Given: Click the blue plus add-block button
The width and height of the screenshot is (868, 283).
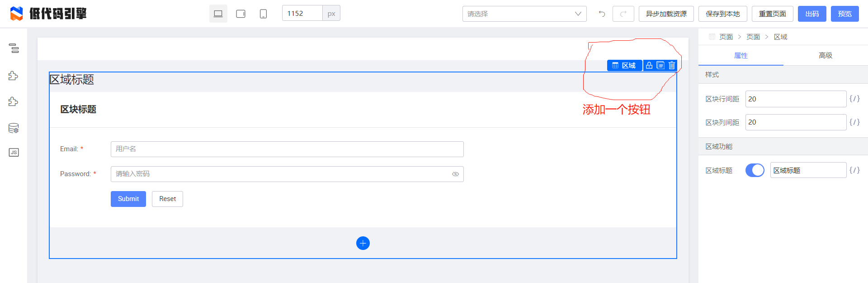Looking at the screenshot, I should [x=363, y=243].
